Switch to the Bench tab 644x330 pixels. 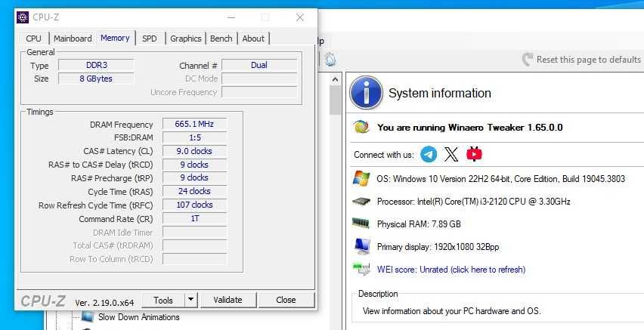click(221, 39)
